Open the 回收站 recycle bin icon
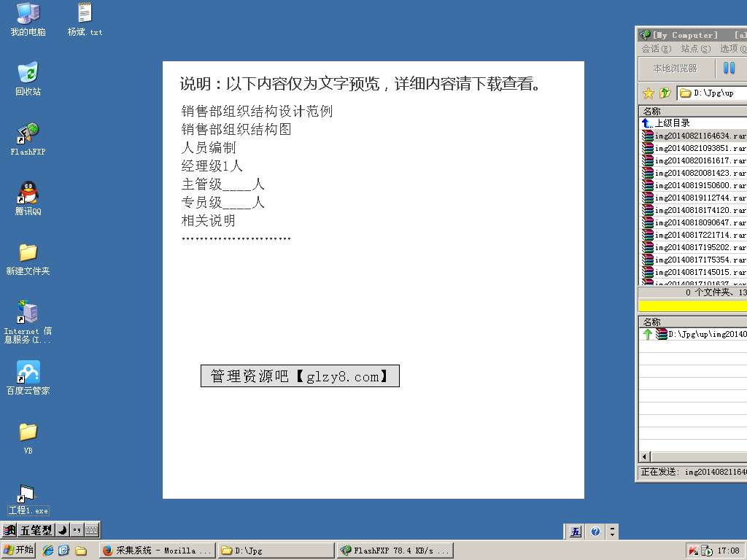 point(28,79)
